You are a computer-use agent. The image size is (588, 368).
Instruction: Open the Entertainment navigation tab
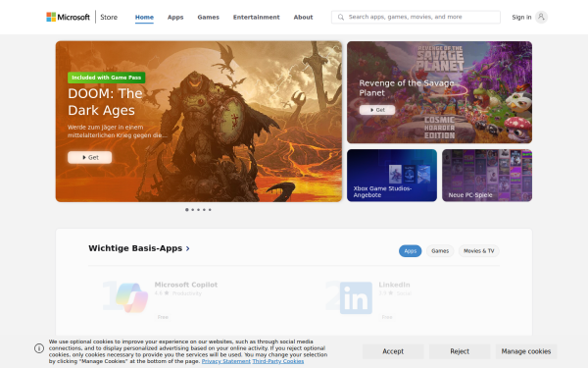[x=257, y=17]
